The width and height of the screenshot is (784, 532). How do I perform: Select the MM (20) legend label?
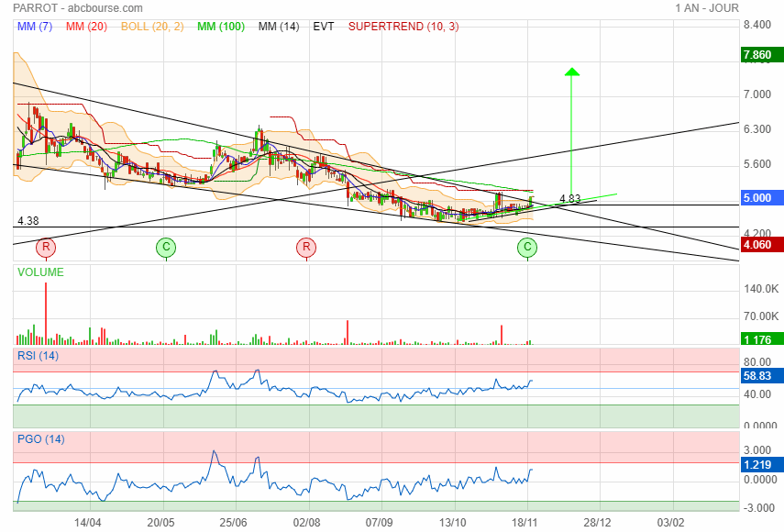coord(86,27)
